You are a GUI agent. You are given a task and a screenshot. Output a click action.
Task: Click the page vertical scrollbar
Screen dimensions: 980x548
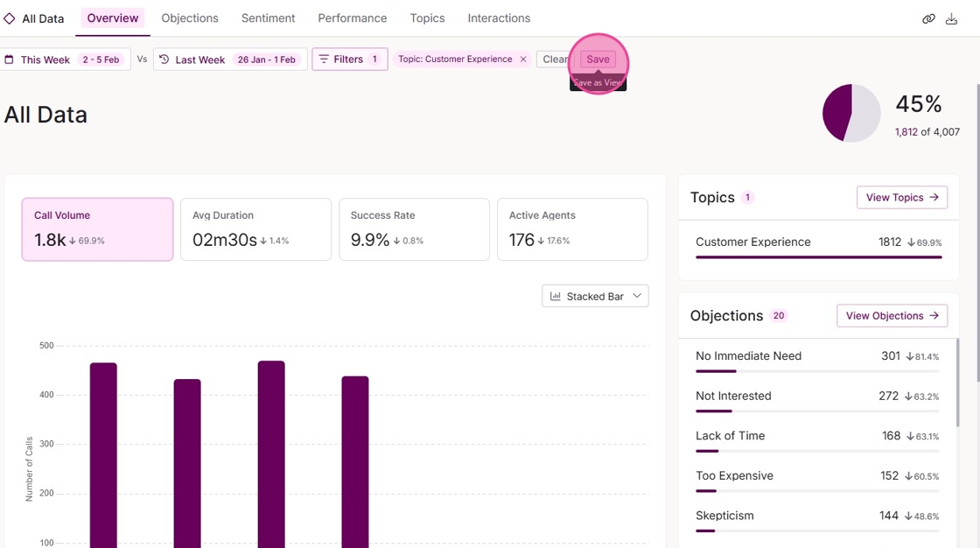(977, 231)
